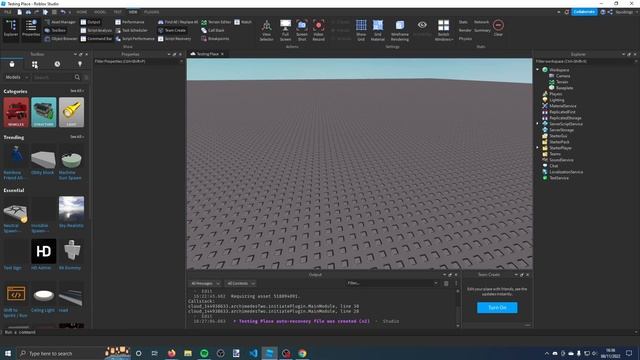The image size is (640, 360).
Task: Open the All Contexts dropdown in Output
Action: click(x=241, y=283)
